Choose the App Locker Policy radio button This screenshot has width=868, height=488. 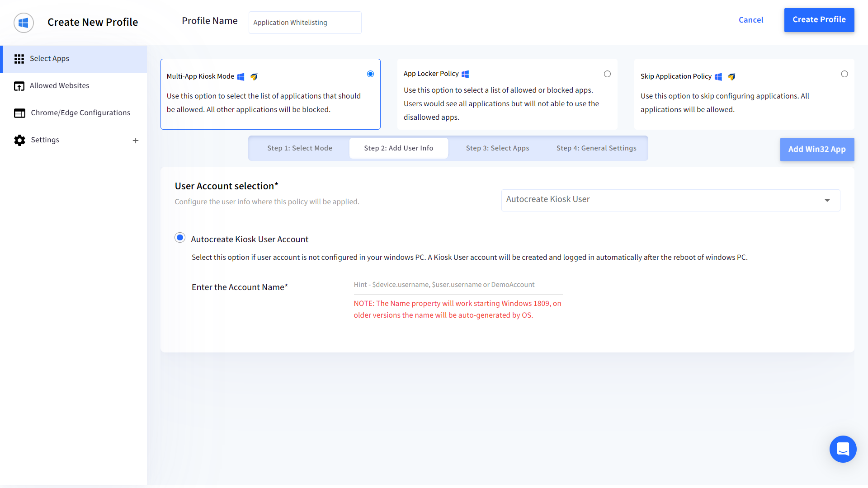607,74
